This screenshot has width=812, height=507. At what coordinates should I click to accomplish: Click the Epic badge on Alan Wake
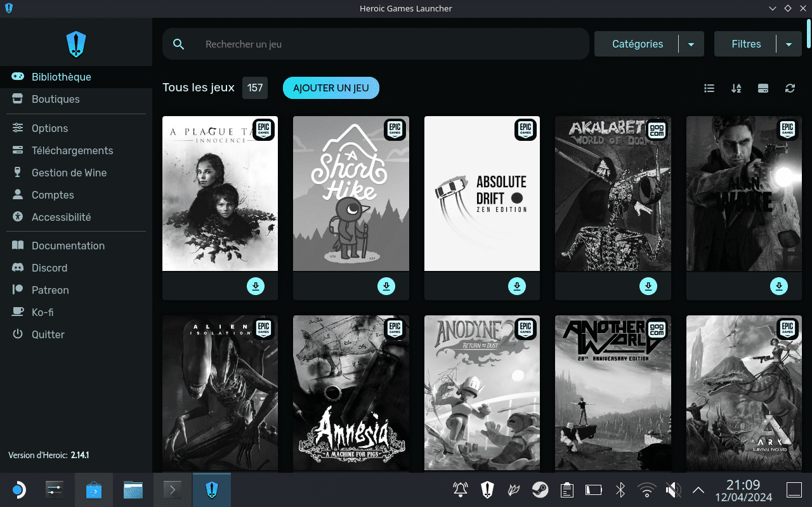(787, 129)
